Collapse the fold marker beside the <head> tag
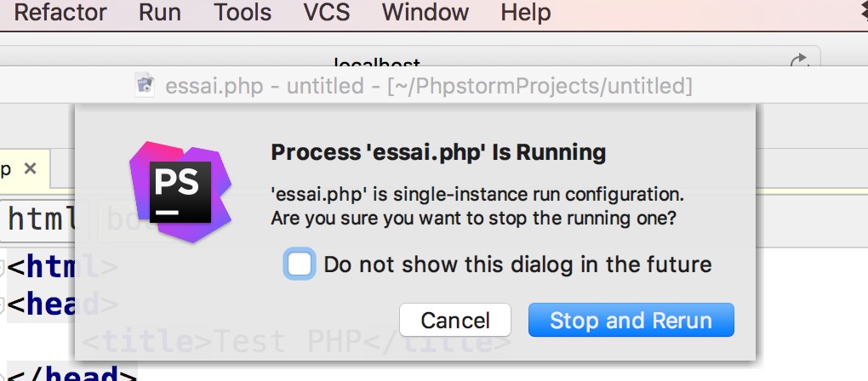The width and height of the screenshot is (868, 381). [x=3, y=303]
